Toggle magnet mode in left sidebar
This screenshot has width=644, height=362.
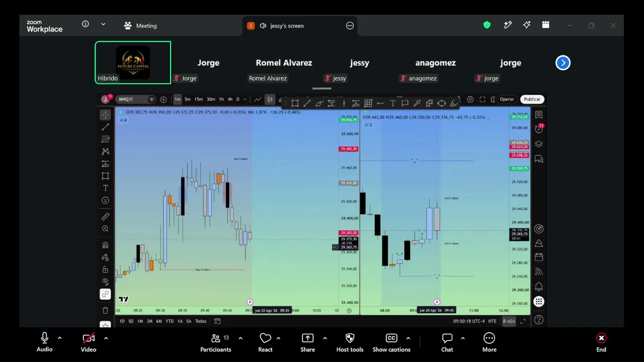(x=105, y=245)
